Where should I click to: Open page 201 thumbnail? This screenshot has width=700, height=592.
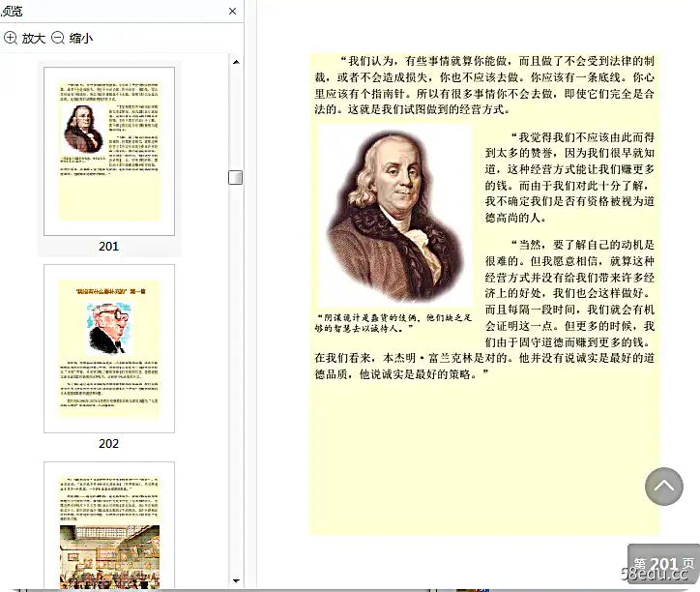click(109, 151)
